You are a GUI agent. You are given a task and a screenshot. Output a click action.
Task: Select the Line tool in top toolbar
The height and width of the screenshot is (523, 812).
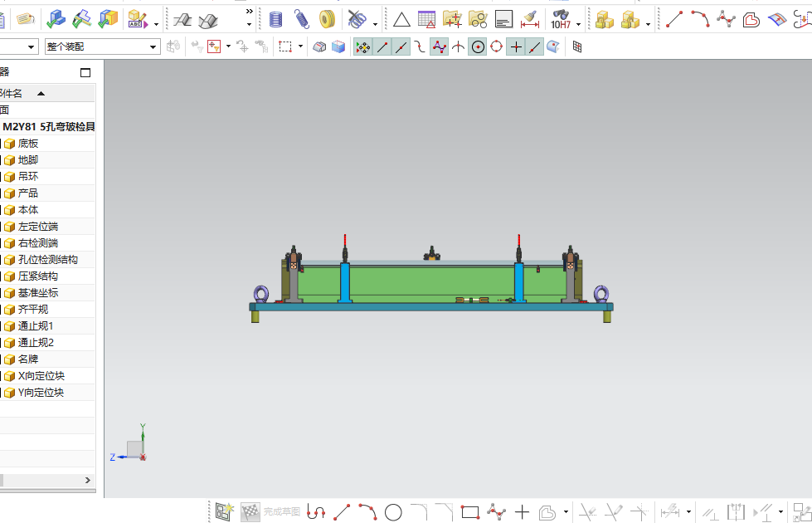(x=673, y=20)
